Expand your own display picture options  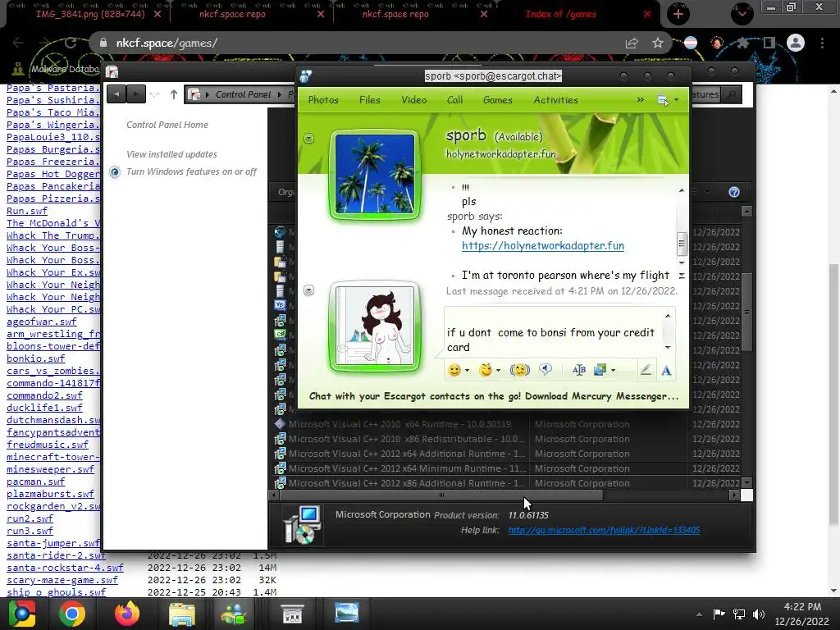[x=308, y=290]
